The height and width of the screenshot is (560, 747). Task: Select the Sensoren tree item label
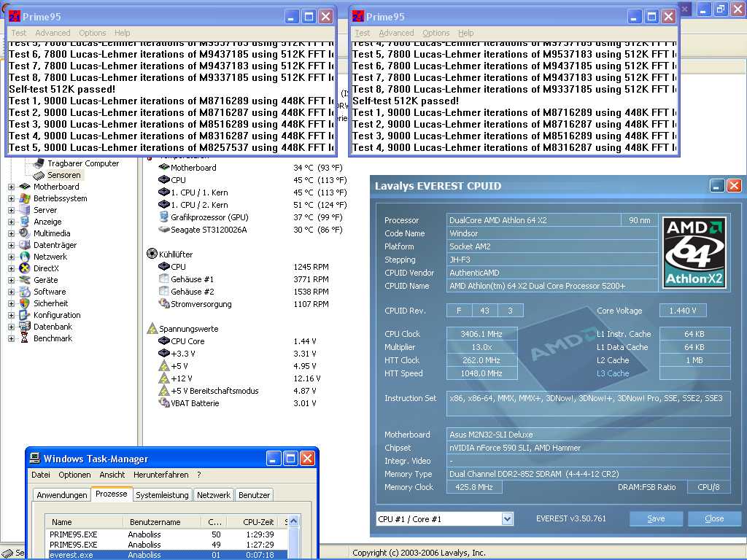click(64, 175)
